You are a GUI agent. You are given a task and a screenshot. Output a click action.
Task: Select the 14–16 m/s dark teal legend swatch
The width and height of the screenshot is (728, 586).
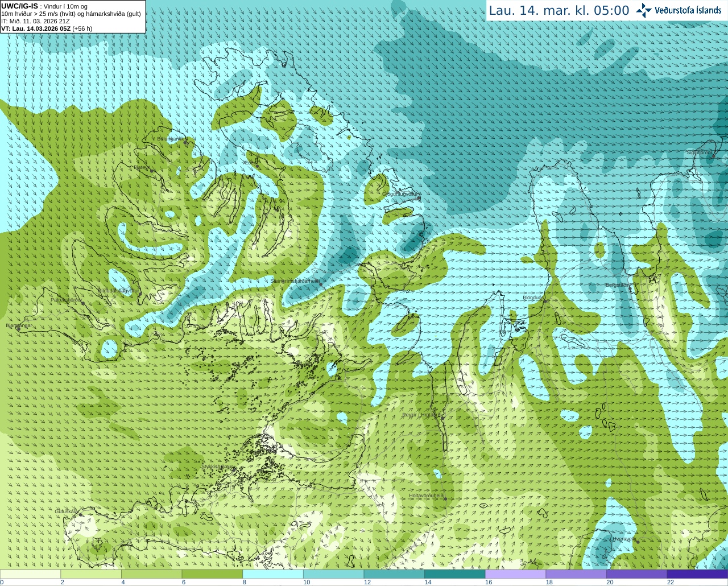click(455, 574)
